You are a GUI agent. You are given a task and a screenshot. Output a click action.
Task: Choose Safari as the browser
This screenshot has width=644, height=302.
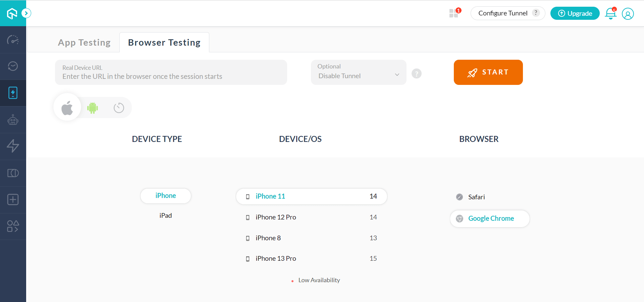pos(476,197)
